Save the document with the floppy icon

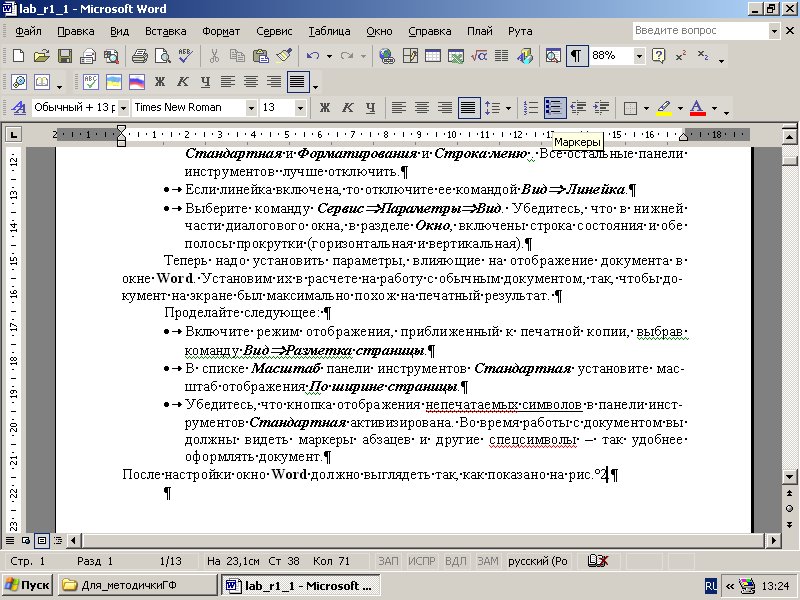pos(65,56)
